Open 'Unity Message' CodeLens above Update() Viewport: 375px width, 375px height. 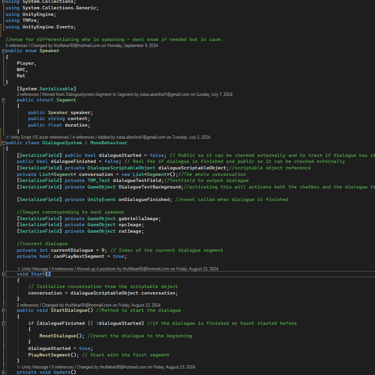35,367
